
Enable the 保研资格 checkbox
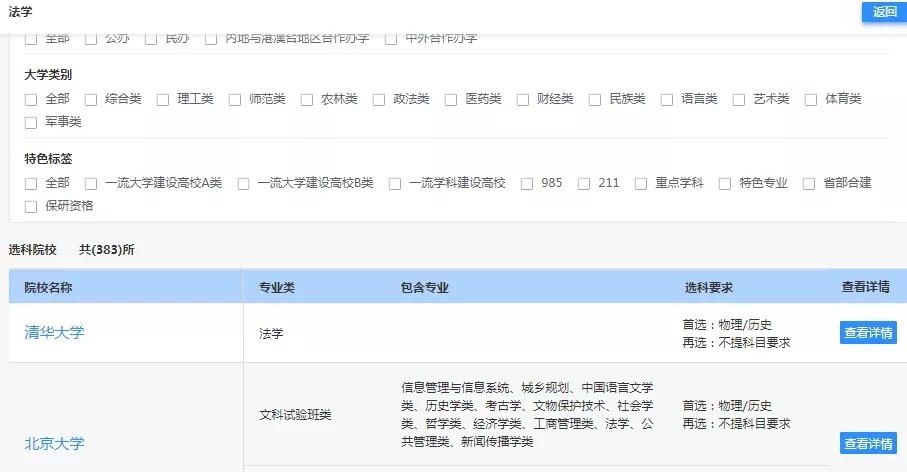pyautogui.click(x=31, y=206)
